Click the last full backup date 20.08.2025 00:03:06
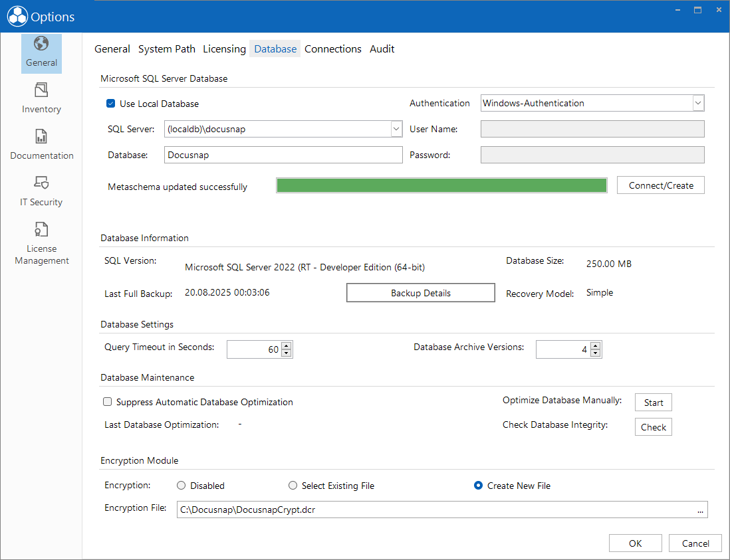 coord(227,292)
